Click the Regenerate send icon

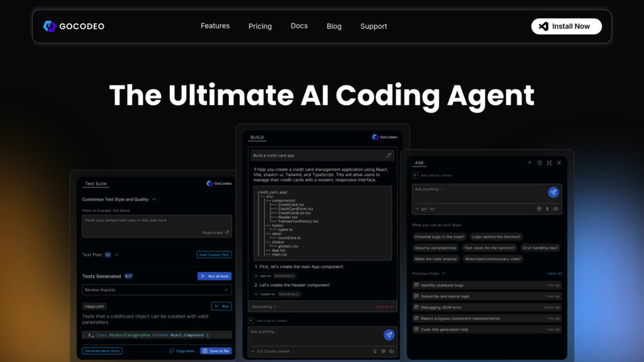coord(226,233)
